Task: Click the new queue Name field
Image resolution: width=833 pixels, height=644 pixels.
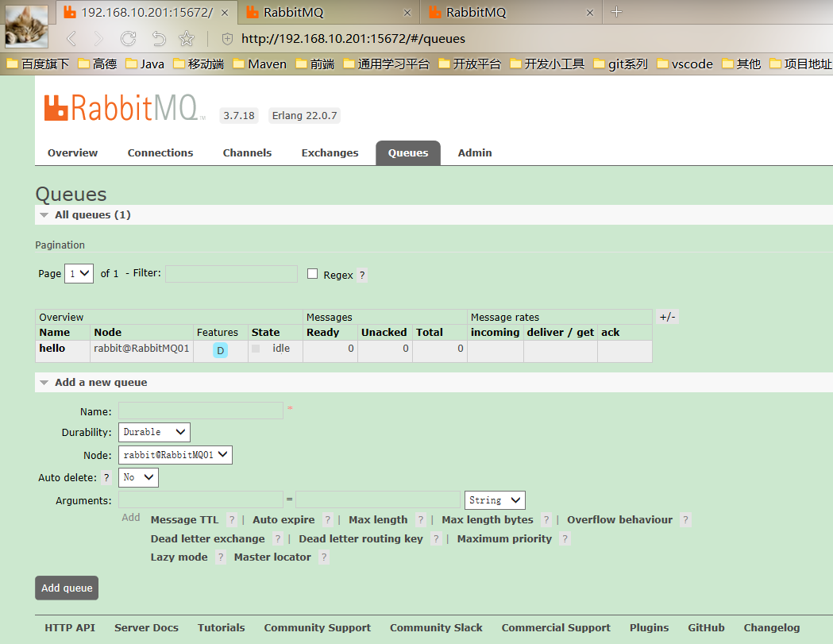Action: [201, 411]
